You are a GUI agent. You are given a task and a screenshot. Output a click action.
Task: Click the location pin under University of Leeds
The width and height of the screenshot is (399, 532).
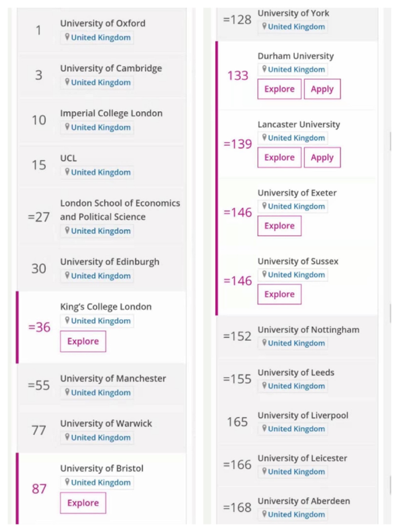pos(264,386)
